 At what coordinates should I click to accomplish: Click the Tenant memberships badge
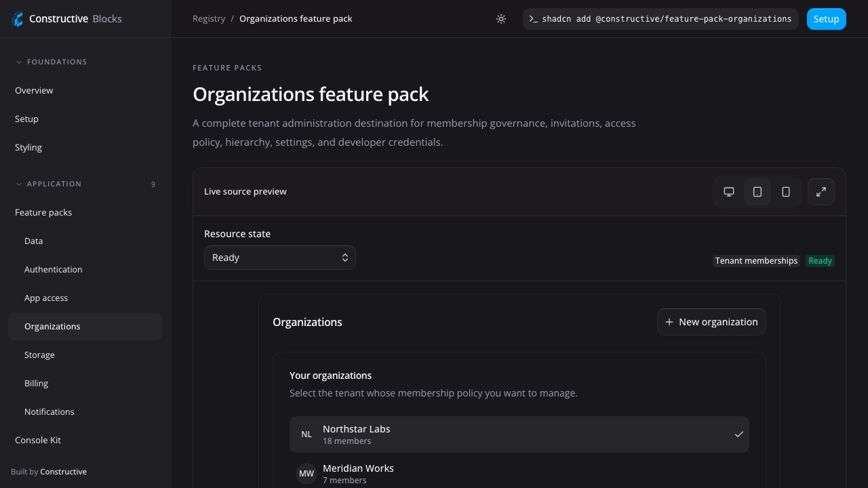click(x=756, y=261)
